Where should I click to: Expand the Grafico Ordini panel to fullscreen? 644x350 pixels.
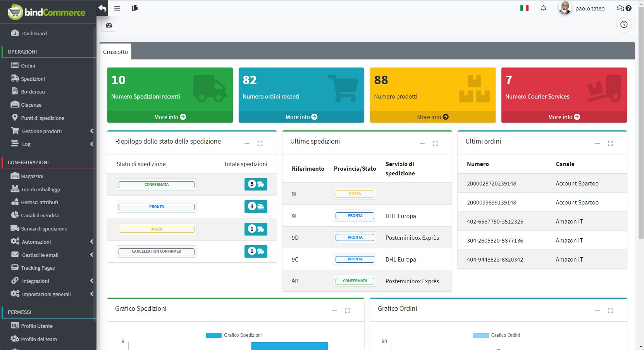610,310
